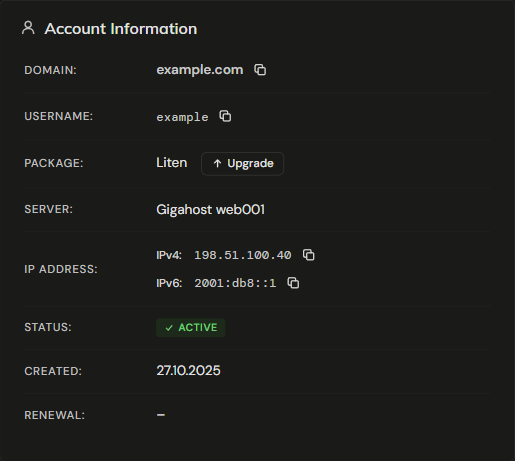515x461 pixels.
Task: Click the IPv4: label
Action: 169,255
